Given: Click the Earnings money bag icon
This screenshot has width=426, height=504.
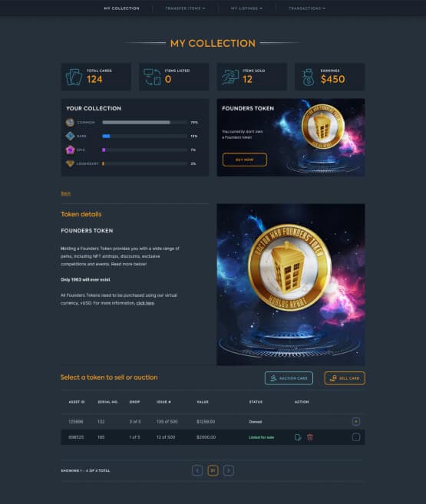Looking at the screenshot, I should [x=308, y=77].
